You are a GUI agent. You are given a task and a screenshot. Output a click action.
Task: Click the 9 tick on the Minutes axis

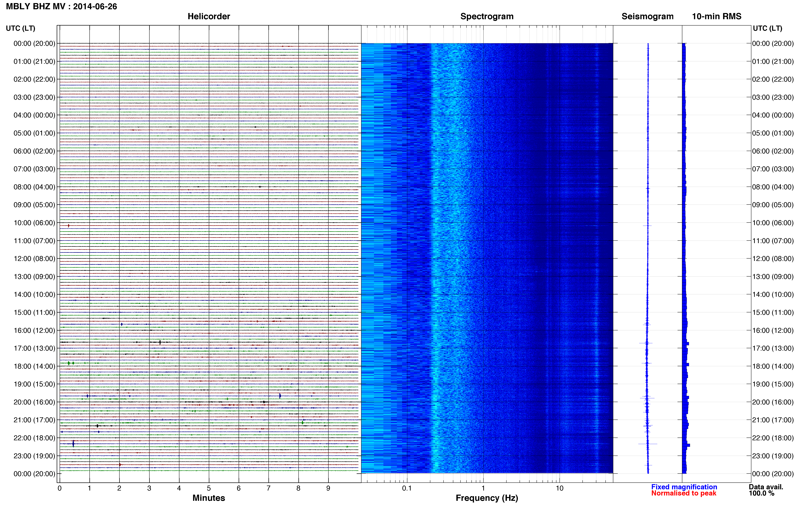point(328,488)
